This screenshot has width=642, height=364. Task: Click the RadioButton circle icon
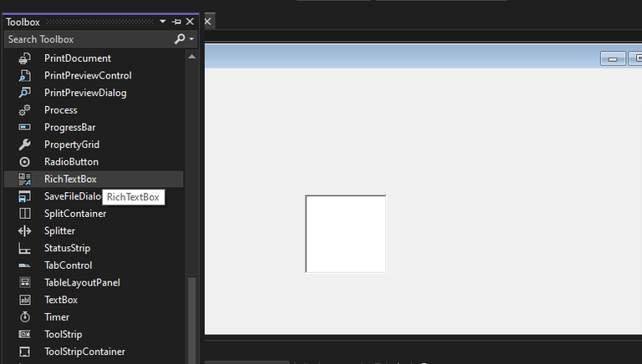pos(24,162)
